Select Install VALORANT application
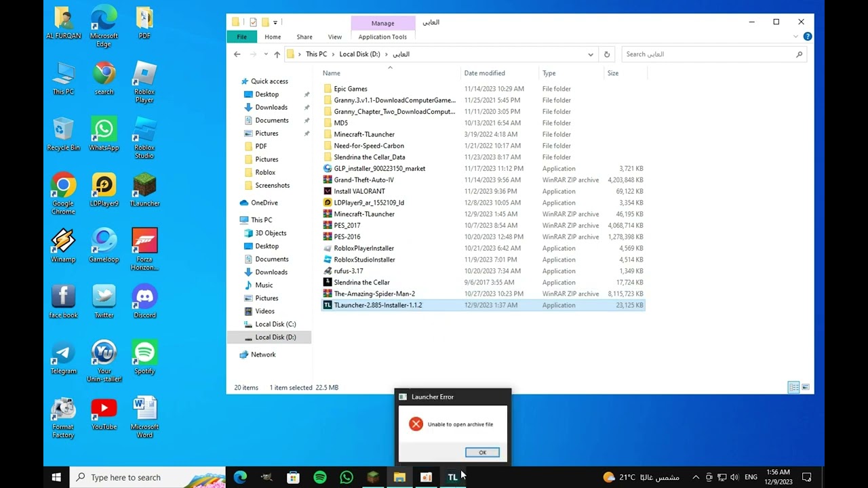This screenshot has width=868, height=488. [x=359, y=191]
